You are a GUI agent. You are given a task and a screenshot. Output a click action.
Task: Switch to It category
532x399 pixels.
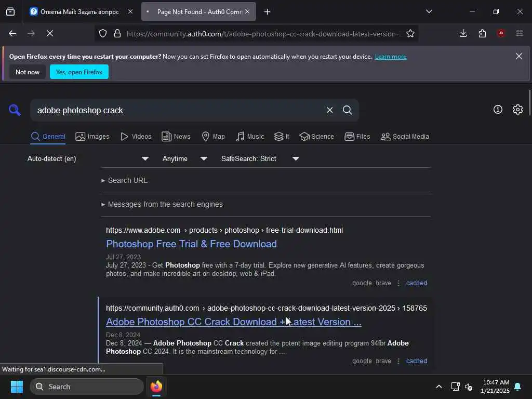(282, 137)
